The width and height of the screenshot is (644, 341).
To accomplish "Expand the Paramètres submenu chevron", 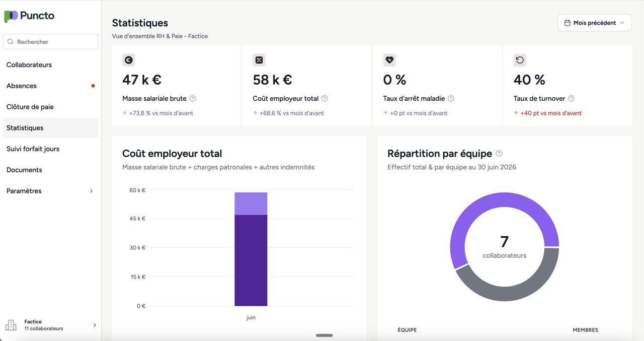I will (x=91, y=191).
